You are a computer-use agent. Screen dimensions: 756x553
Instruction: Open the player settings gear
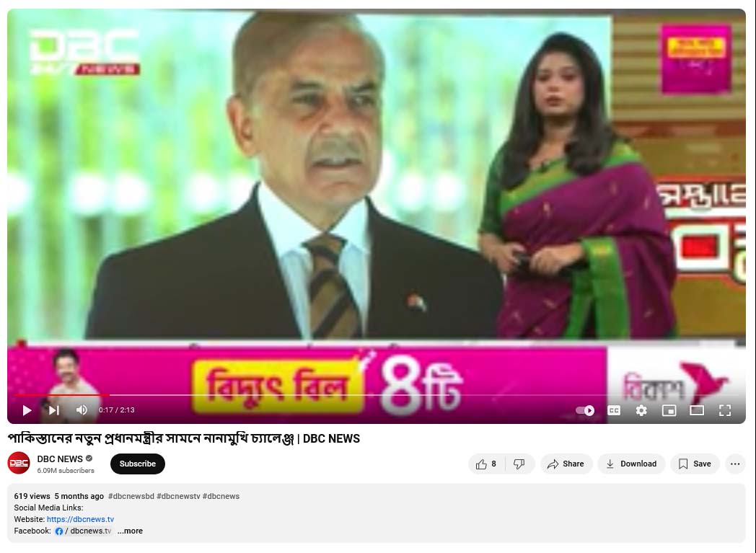tap(641, 410)
